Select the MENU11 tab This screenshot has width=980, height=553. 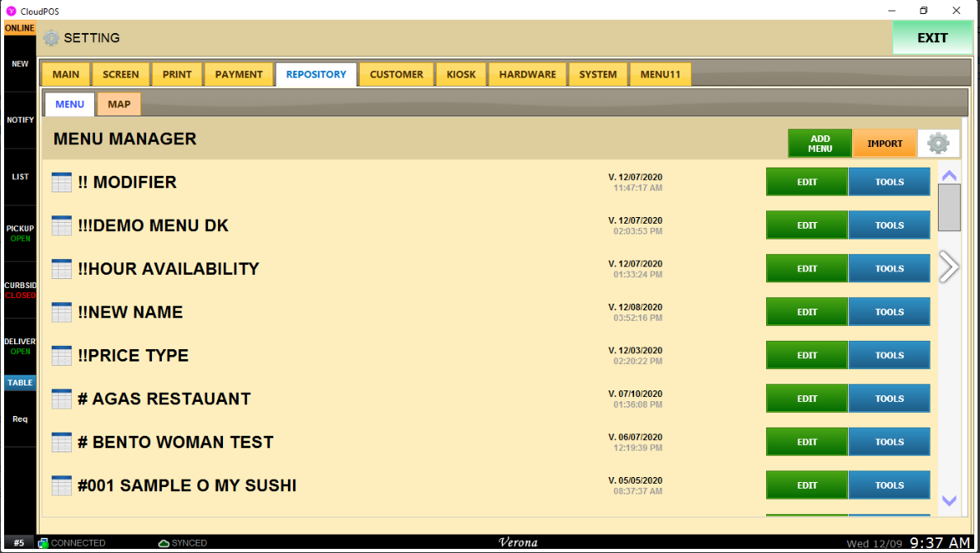pos(660,74)
